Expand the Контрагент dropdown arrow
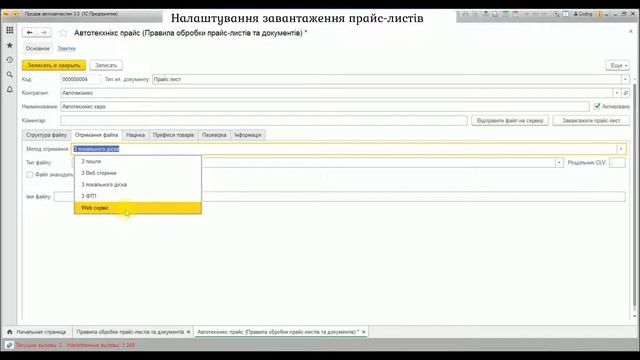The height and width of the screenshot is (360, 640). click(x=617, y=93)
